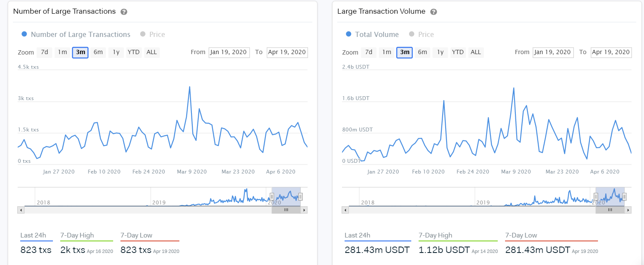Click To date field on volume chart
644x265 pixels.
(611, 52)
